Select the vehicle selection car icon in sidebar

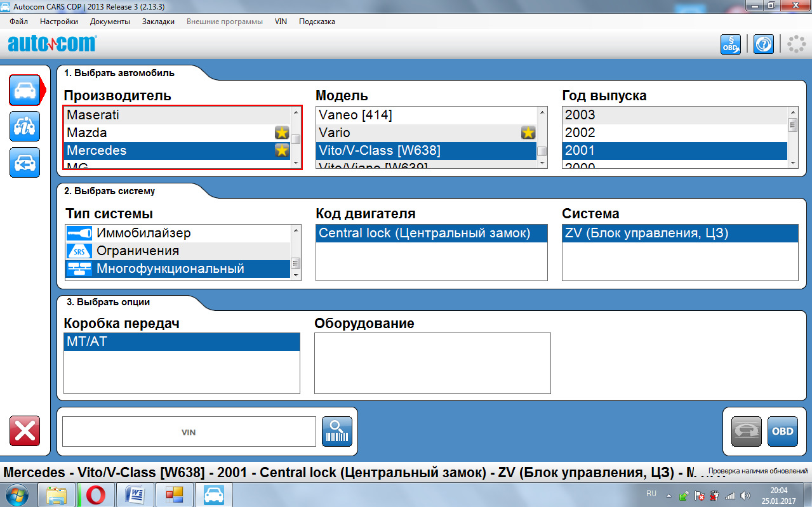click(x=24, y=90)
